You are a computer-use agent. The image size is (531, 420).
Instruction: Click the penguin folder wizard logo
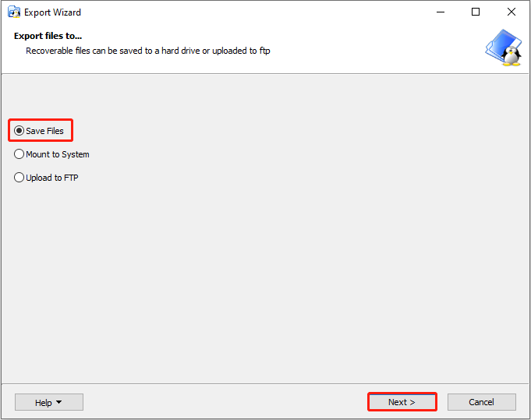504,48
